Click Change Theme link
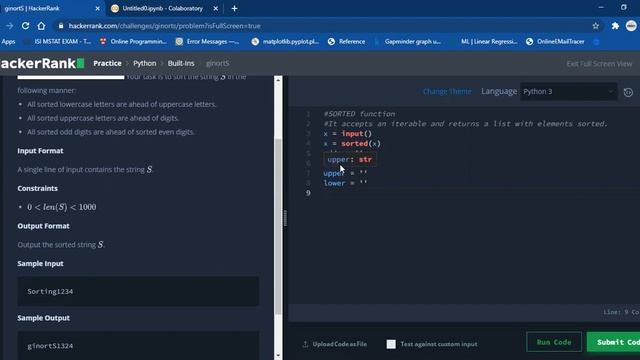 447,91
